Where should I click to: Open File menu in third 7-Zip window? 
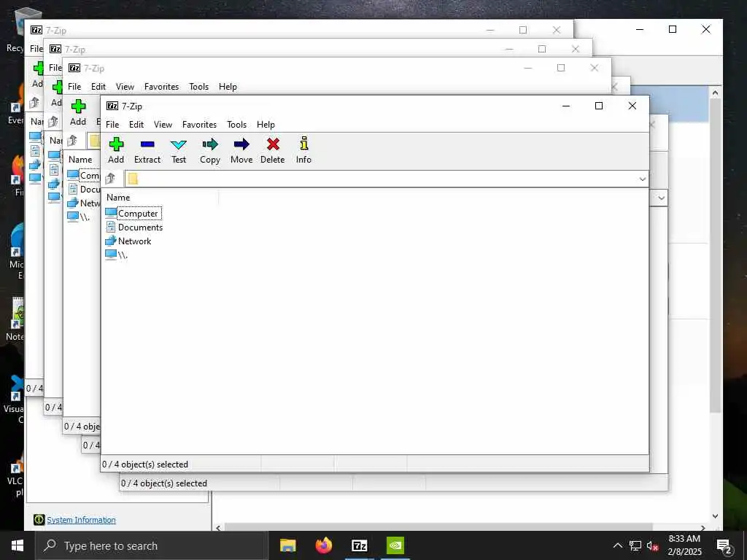pos(74,87)
